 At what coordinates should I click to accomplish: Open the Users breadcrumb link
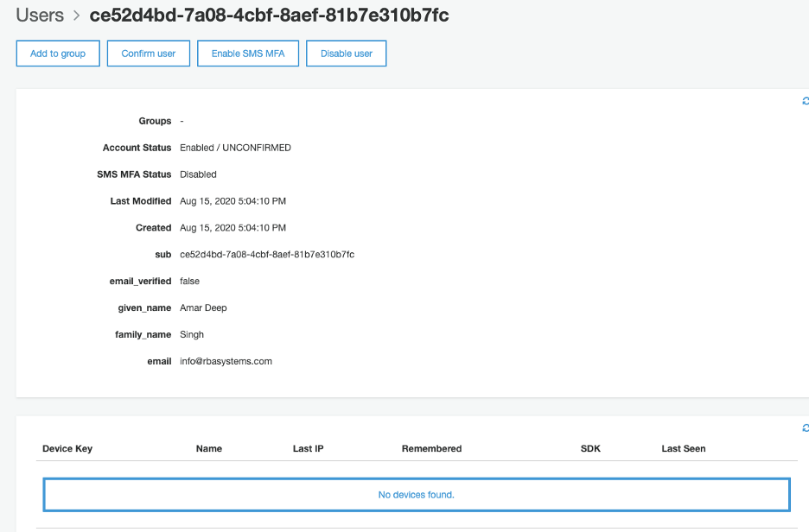click(40, 15)
